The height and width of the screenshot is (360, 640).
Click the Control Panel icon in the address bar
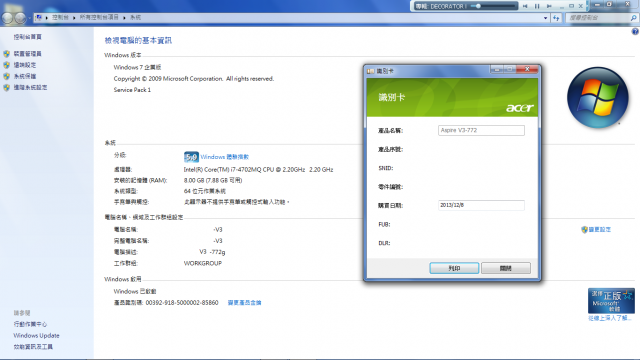[39, 18]
